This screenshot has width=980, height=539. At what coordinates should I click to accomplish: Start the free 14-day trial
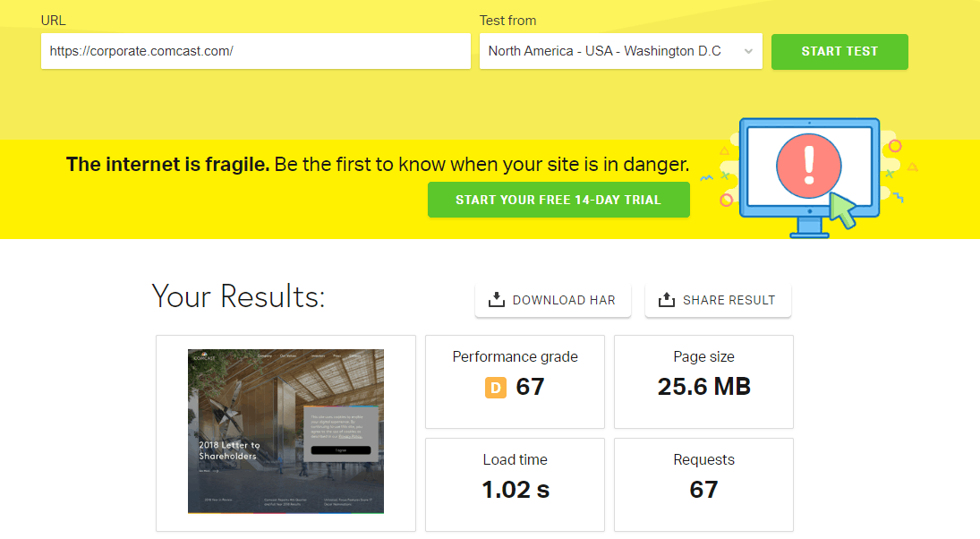558,200
